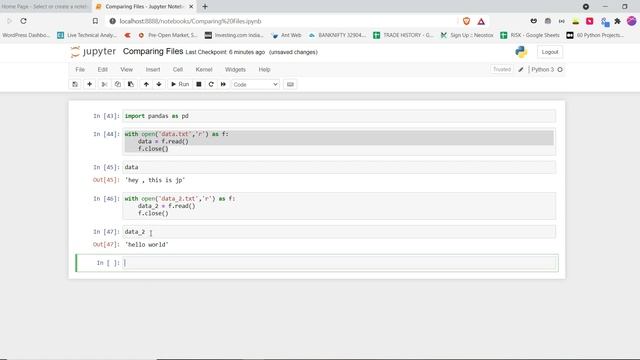The height and width of the screenshot is (360, 640).
Task: Open the Pre-Open Market bookmark
Action: click(x=168, y=36)
